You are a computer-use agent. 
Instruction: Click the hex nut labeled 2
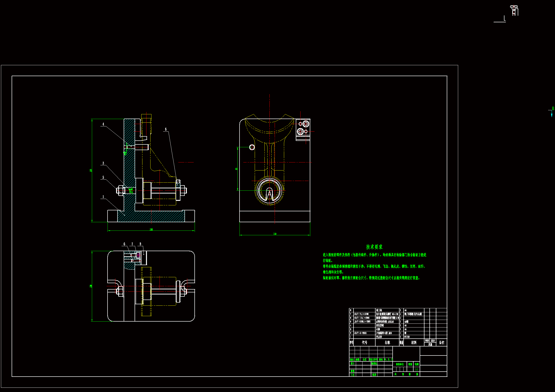pos(120,191)
